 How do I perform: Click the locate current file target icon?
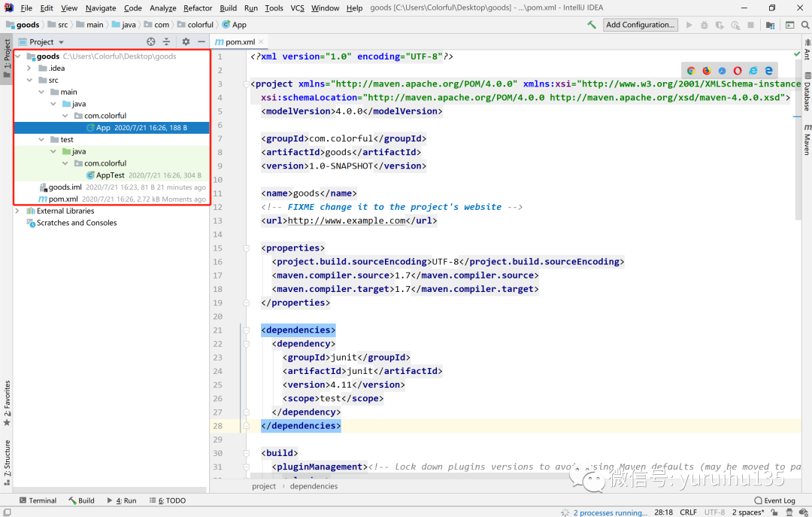[150, 41]
